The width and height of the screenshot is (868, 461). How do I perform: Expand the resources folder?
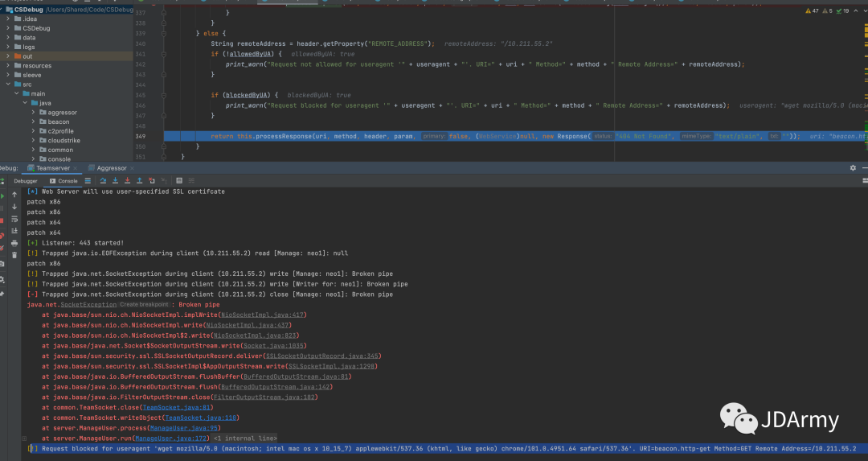pos(8,65)
